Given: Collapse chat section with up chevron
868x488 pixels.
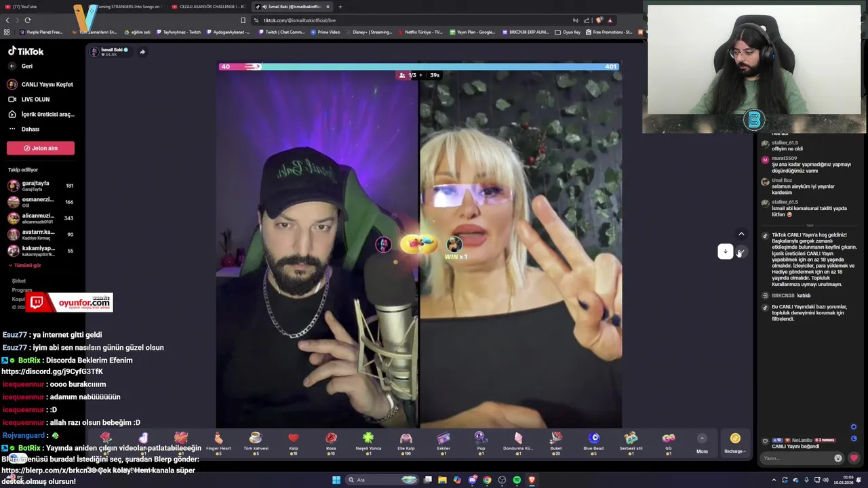Looking at the screenshot, I should point(741,234).
